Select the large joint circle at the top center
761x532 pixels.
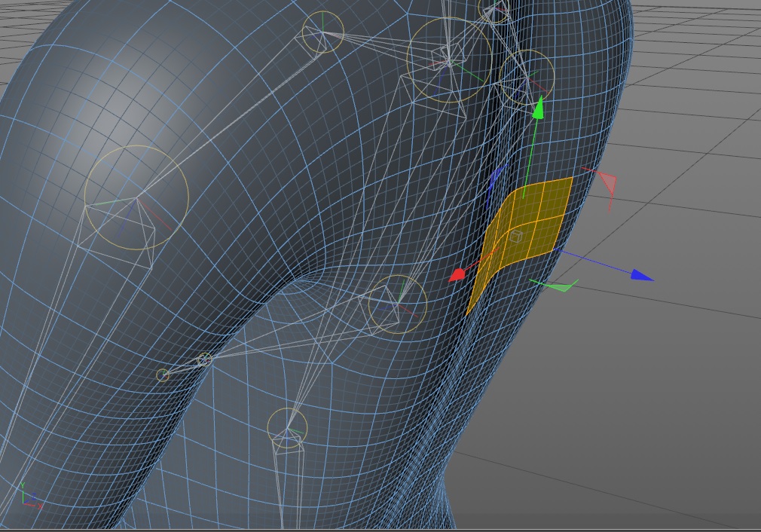tap(449, 60)
